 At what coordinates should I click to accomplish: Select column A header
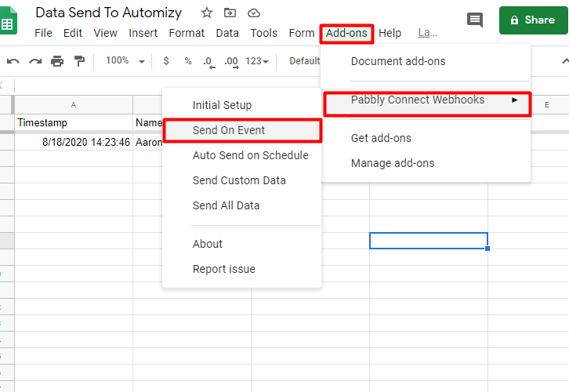click(74, 105)
